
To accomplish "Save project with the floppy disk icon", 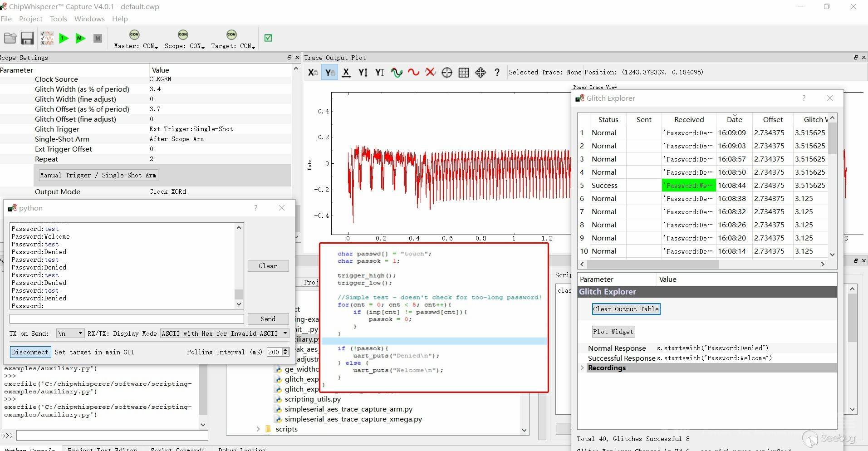I will [x=27, y=38].
